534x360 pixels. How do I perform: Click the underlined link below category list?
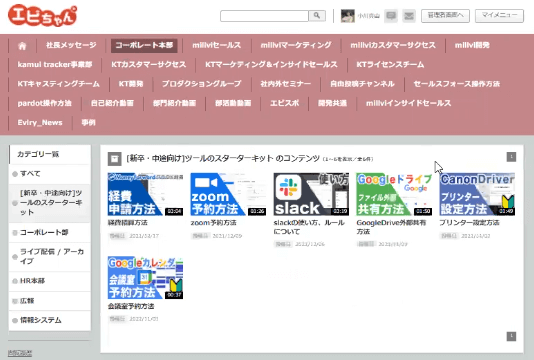click(20, 353)
